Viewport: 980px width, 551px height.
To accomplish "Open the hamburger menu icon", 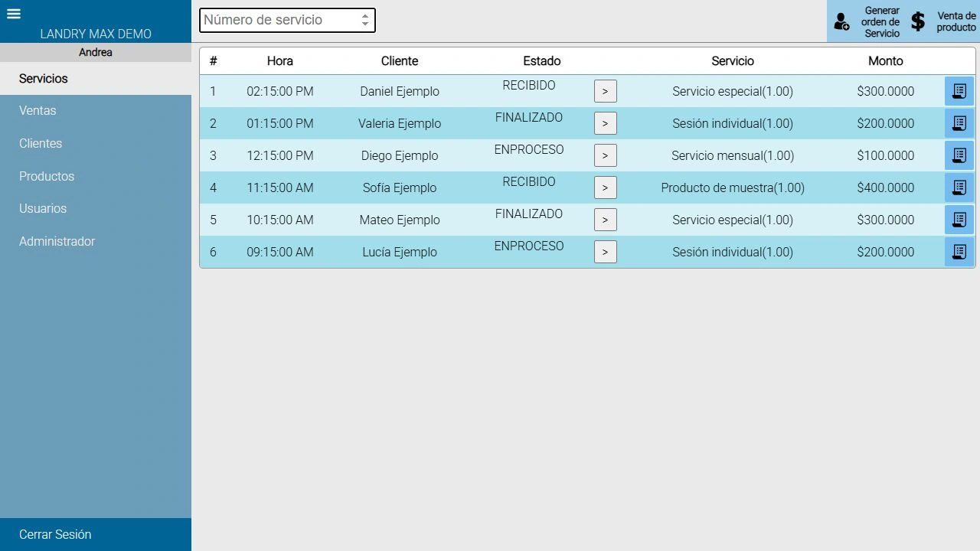I will click(13, 14).
